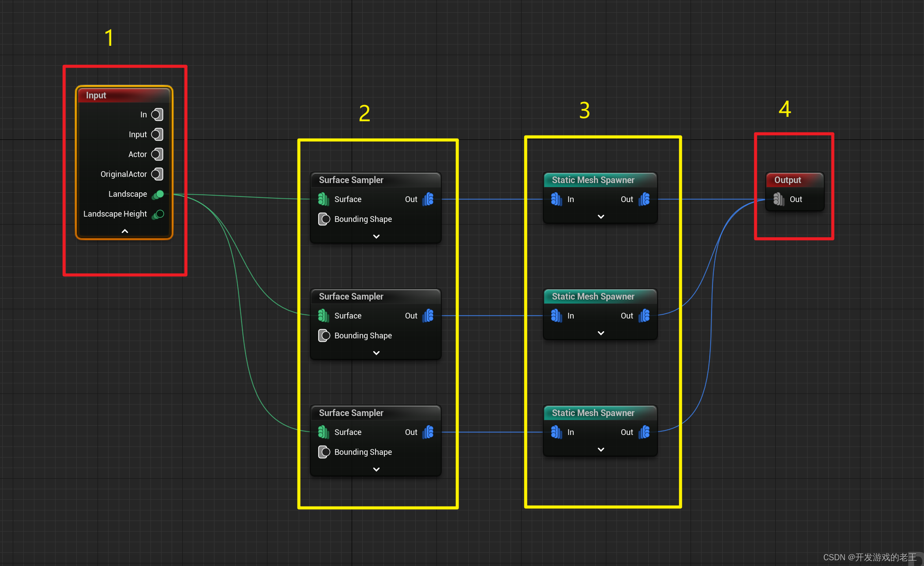Image resolution: width=924 pixels, height=566 pixels.
Task: Click the Landscape output pin
Action: [158, 194]
